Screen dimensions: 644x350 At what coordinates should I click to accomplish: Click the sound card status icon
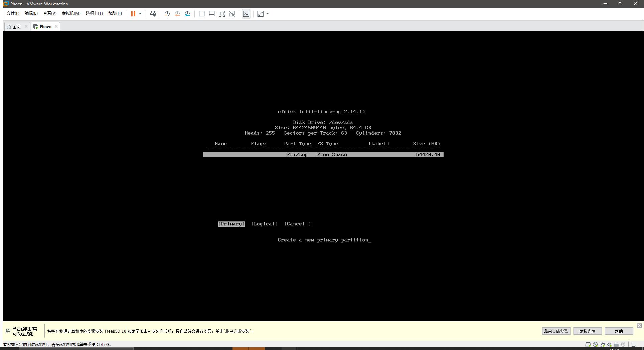pos(609,344)
